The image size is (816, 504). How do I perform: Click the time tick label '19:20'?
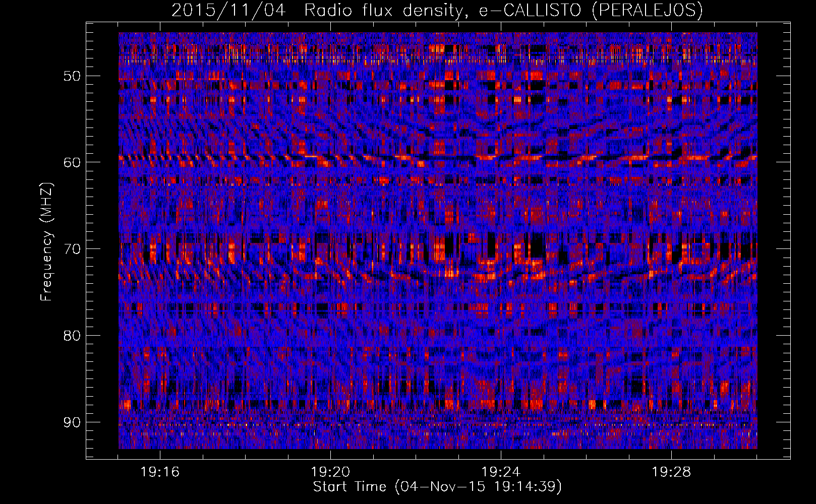pos(330,472)
